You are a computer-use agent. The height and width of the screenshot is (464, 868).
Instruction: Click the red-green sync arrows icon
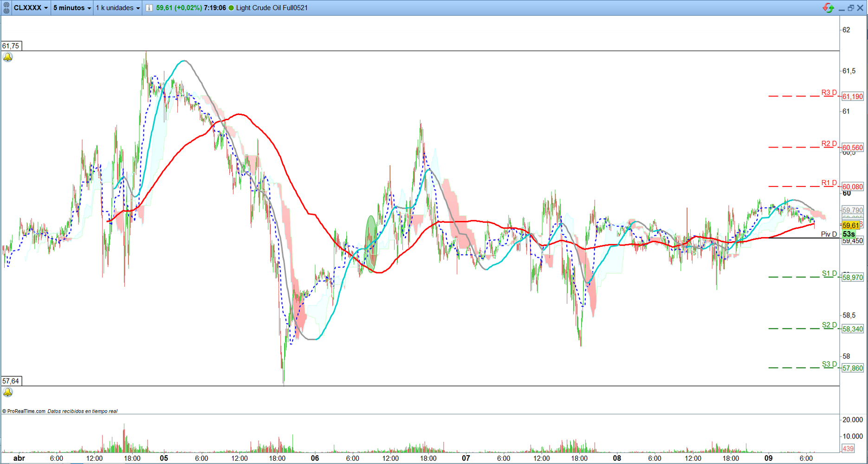(828, 8)
